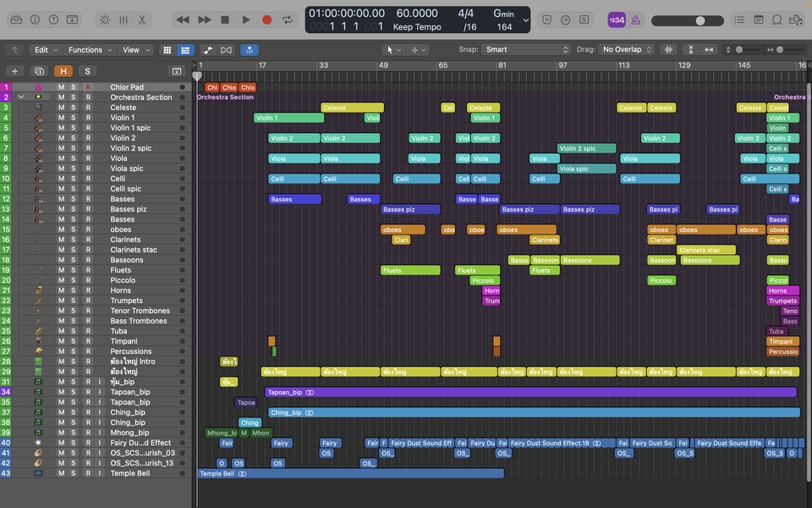812x508 pixels.
Task: Open the LCD display mode chevron
Action: tap(525, 20)
